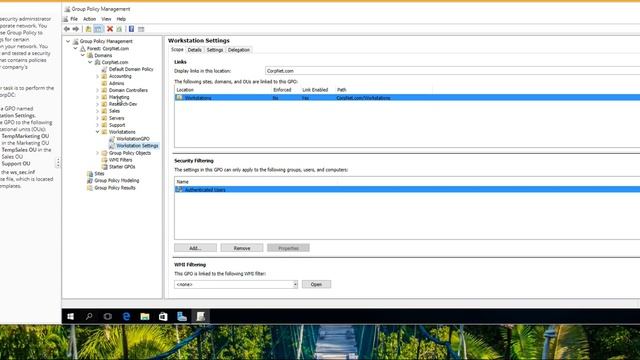Select the Workstations row in Links list
The height and width of the screenshot is (360, 640).
click(x=407, y=98)
